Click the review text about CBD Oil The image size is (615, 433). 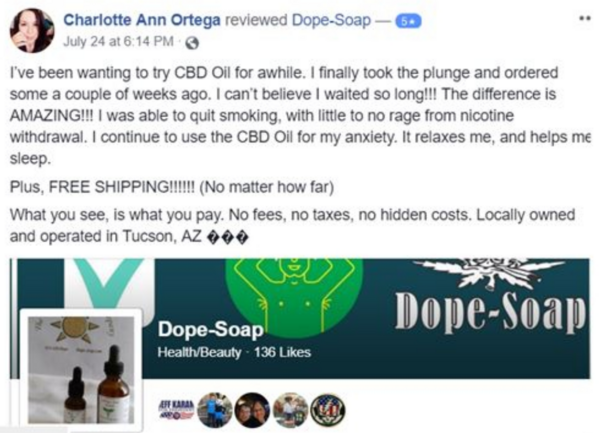(x=300, y=115)
